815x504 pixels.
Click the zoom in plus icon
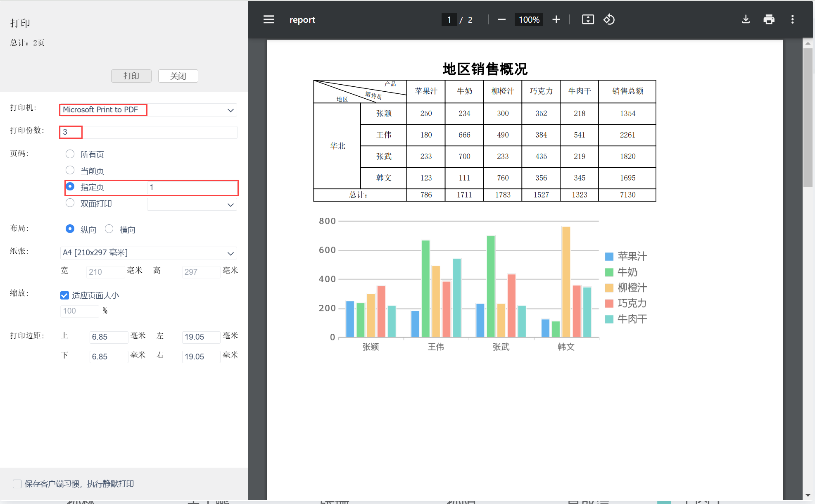coord(556,19)
